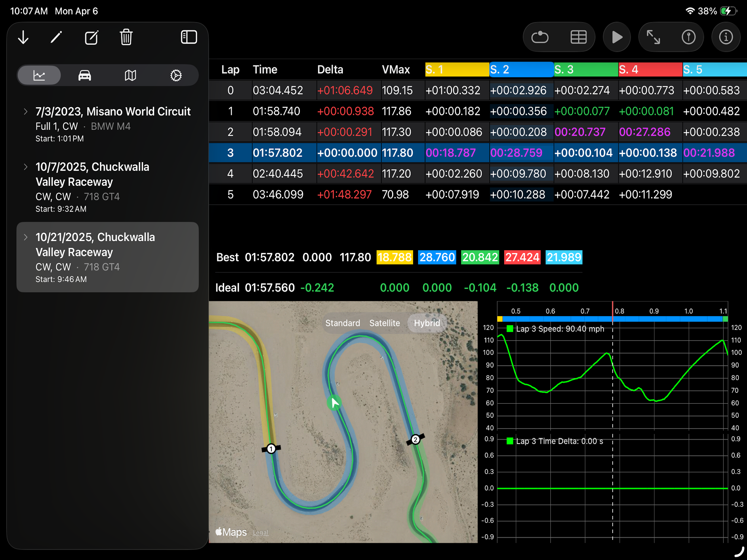Click the Ideal time 01:57.560
Image resolution: width=747 pixels, height=560 pixels.
(270, 288)
